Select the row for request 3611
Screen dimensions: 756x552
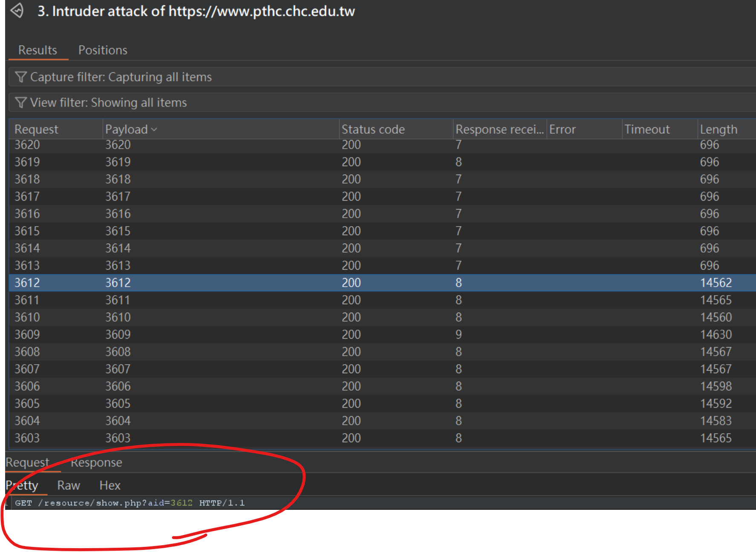click(382, 300)
